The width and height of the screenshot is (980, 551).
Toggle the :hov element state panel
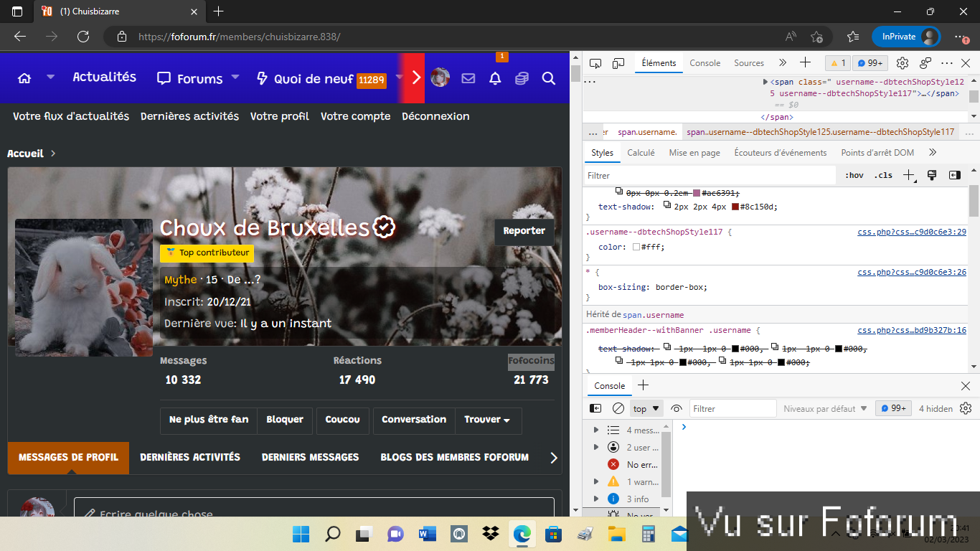pos(854,175)
